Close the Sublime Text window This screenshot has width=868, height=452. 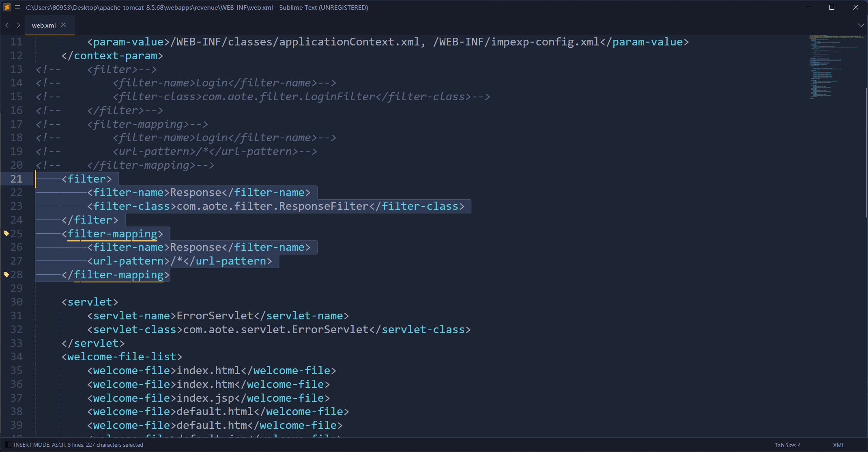tap(856, 7)
